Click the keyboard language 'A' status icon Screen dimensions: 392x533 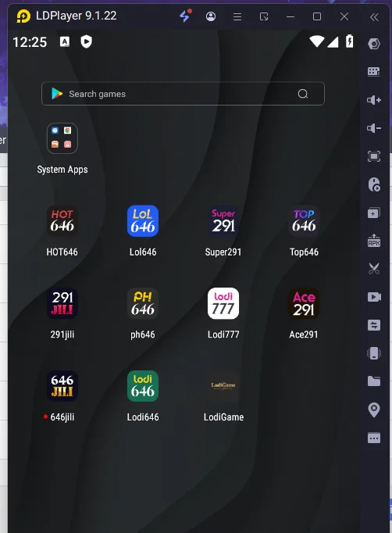pos(65,41)
